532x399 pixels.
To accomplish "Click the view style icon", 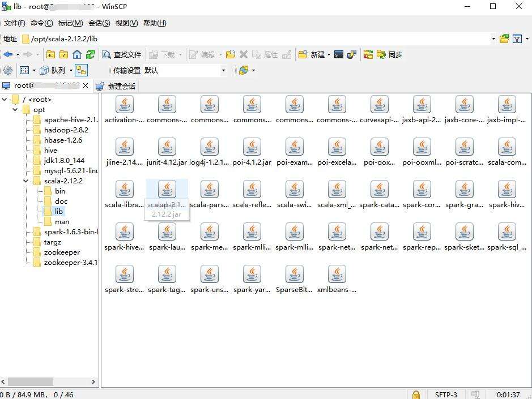I will click(24, 70).
